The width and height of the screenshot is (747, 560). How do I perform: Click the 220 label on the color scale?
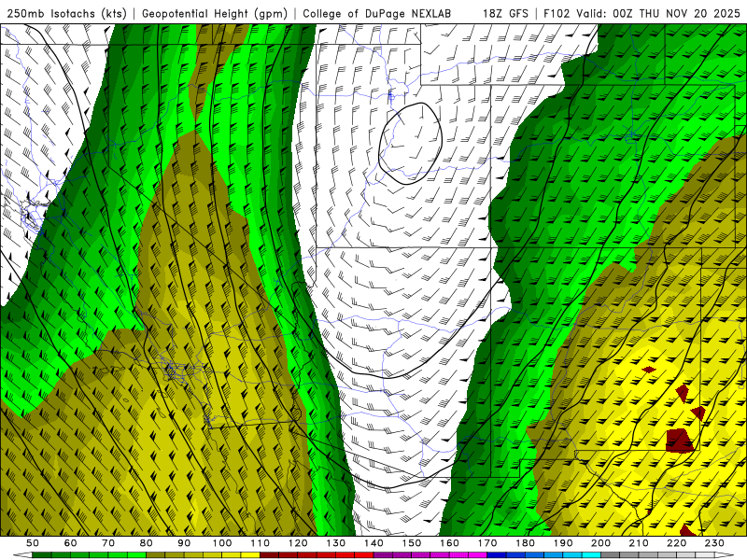(x=677, y=543)
